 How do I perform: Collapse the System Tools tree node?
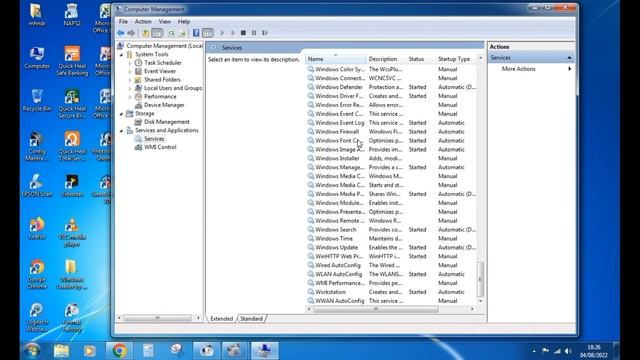pos(121,54)
